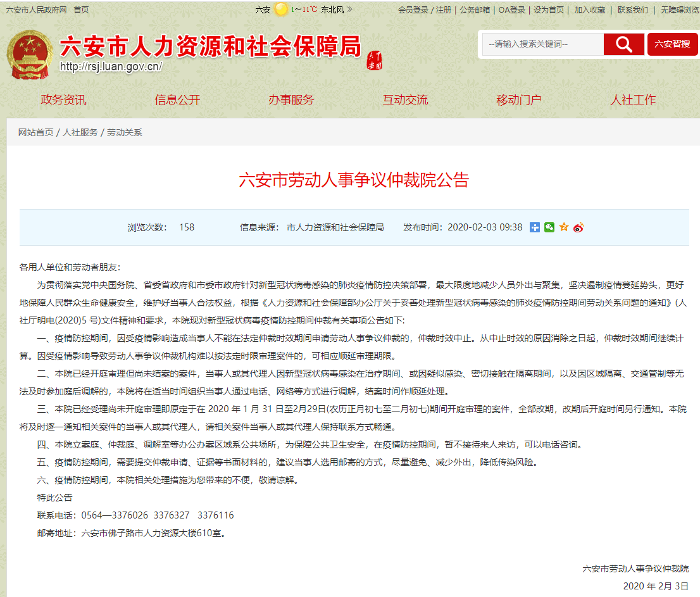Open the 人社工作 menu
The height and width of the screenshot is (597, 700).
click(633, 100)
